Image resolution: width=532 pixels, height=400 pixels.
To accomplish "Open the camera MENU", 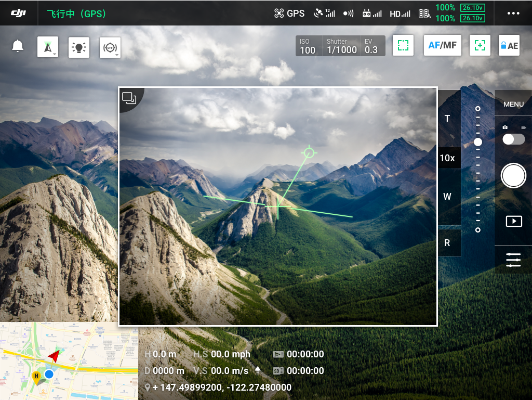I will [x=513, y=104].
